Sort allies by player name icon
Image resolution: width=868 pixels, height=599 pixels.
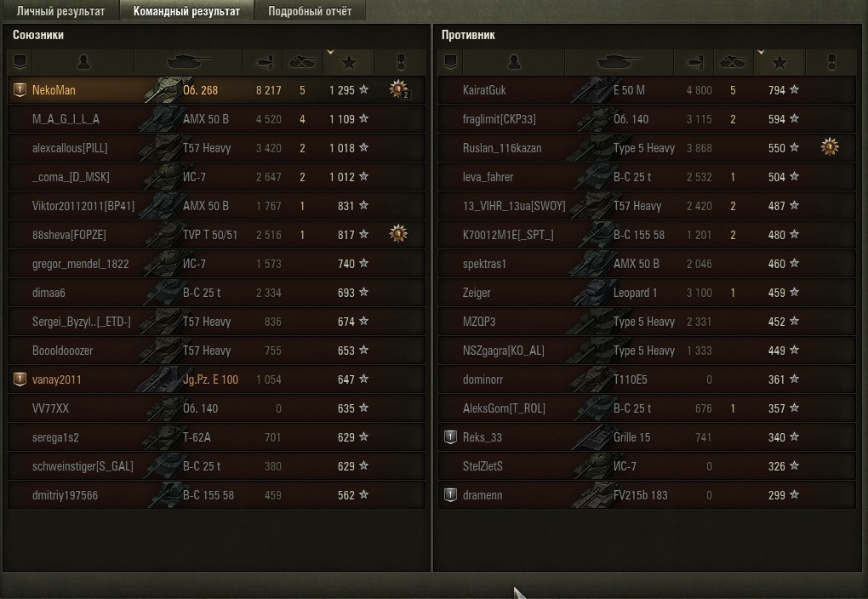pos(83,62)
